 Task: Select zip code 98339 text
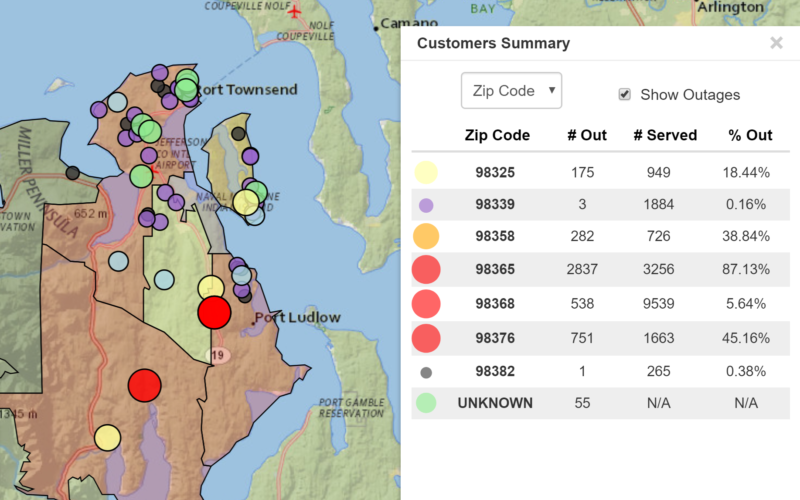[x=495, y=205]
